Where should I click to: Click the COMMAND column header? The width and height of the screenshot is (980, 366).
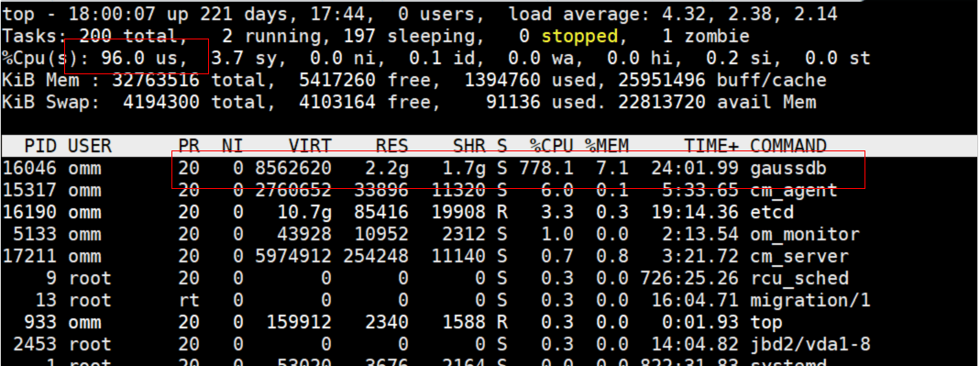pos(788,147)
